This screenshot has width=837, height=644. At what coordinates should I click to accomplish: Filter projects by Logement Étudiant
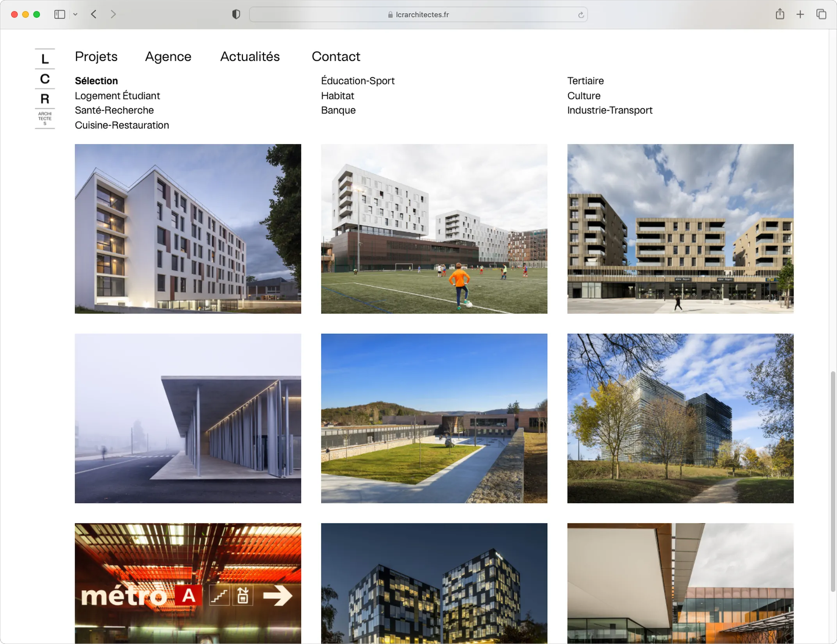(x=117, y=96)
